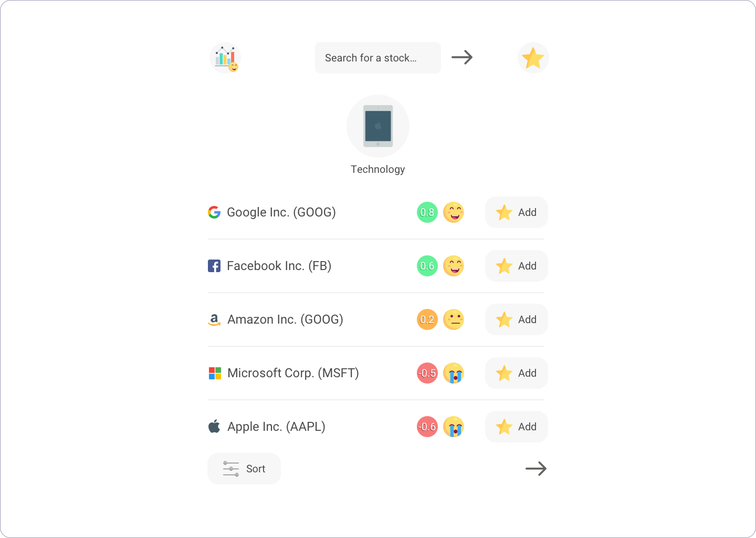Click the 0.8 sentiment score badge
Image resolution: width=756 pixels, height=538 pixels.
(427, 212)
